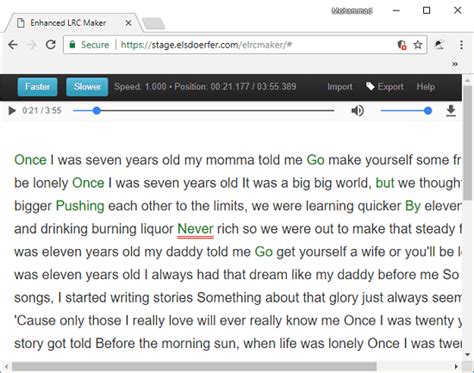The image size is (474, 373).
Task: Click "Go" before "make yourself"
Action: [x=315, y=160]
